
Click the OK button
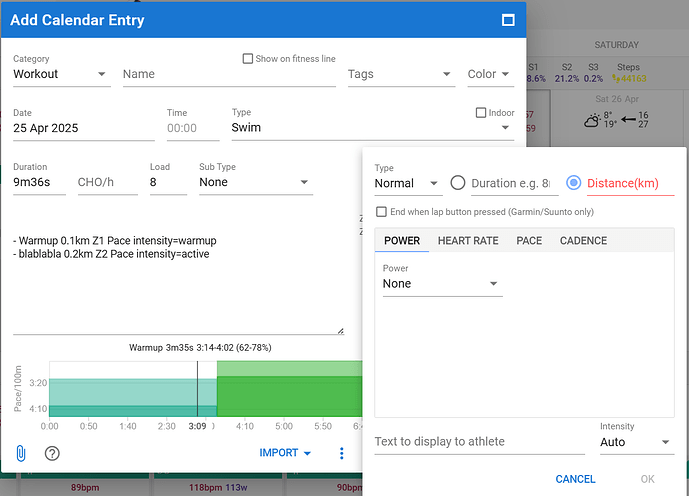[647, 479]
